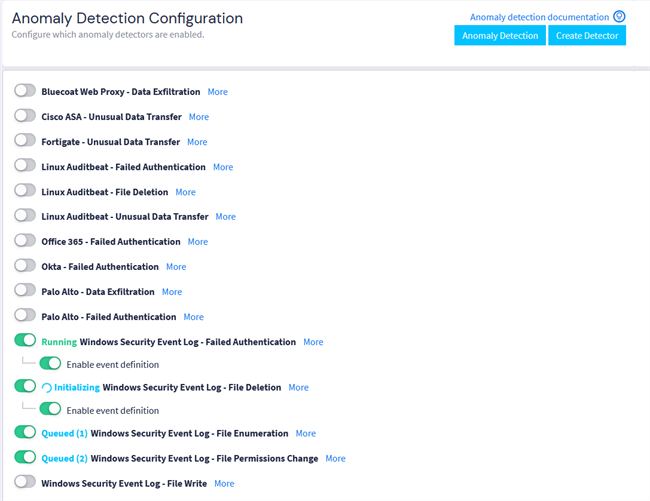Disable event definition under Failed Authentication
This screenshot has height=501, width=650.
tap(50, 364)
